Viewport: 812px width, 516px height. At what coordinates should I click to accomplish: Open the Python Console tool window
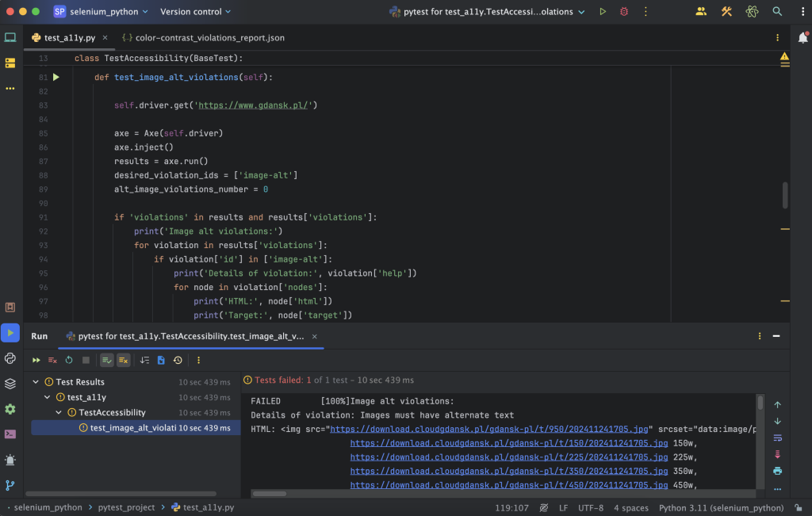pos(10,358)
